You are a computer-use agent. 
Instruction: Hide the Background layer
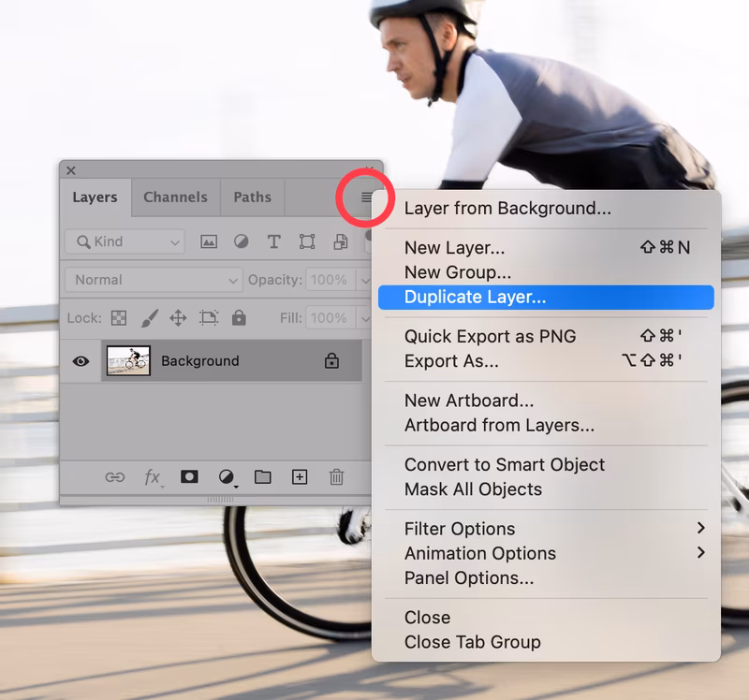(x=82, y=359)
